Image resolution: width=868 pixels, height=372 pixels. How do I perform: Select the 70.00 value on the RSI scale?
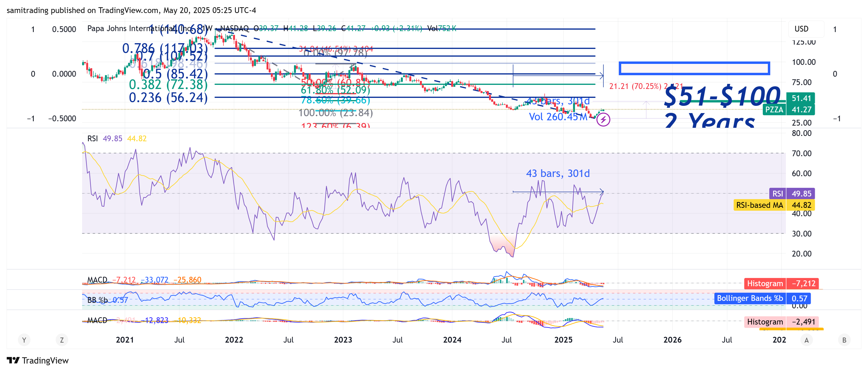802,154
